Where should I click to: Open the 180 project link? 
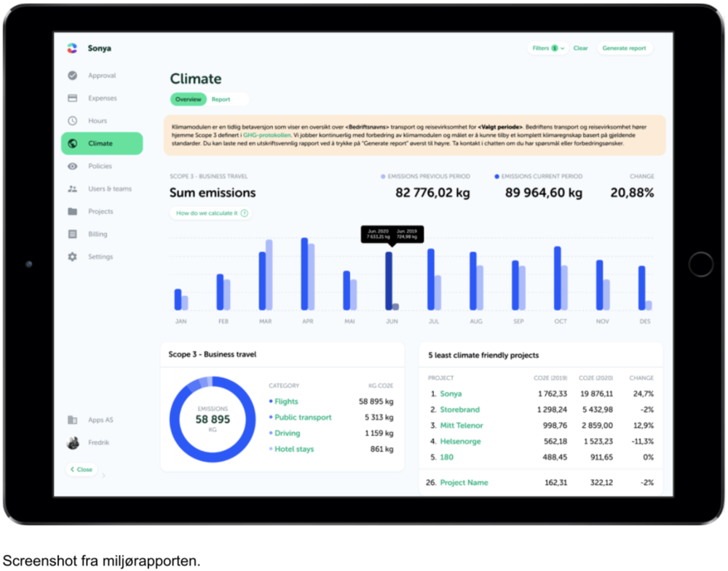(x=447, y=458)
